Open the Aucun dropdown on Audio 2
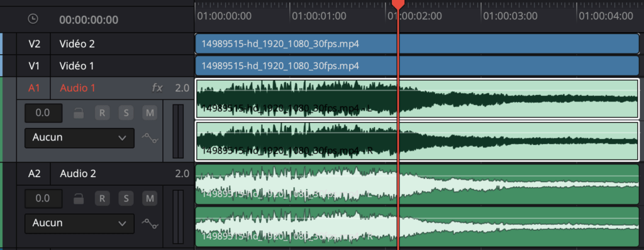The height and width of the screenshot is (250, 644). (x=79, y=224)
